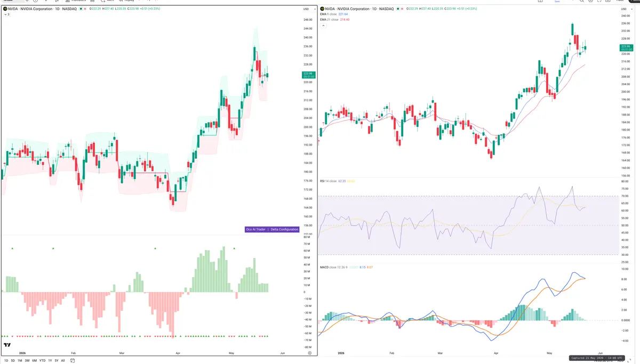Expand the collapsed '3' indicators list on the left chart
The height and width of the screenshot is (364, 640).
(7, 14)
